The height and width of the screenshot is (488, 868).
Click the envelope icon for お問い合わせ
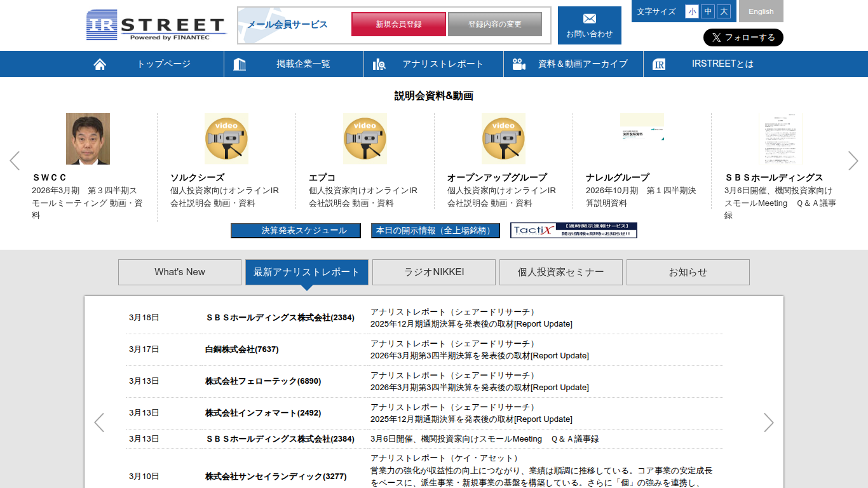[590, 18]
